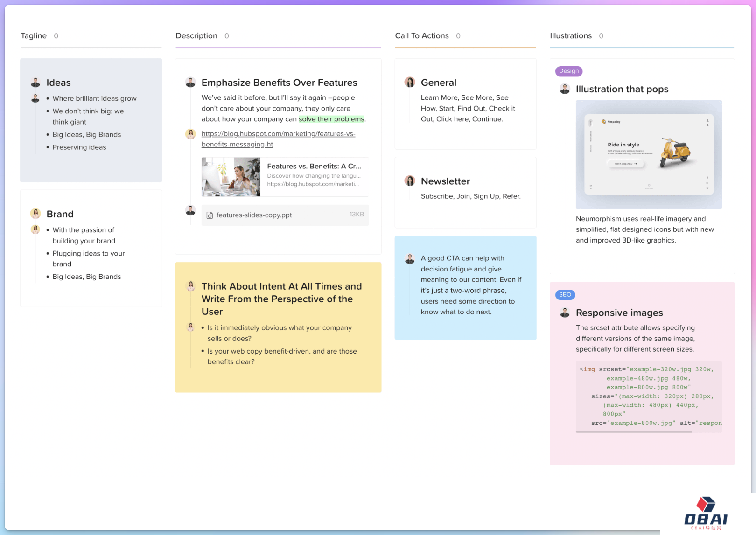The image size is (756, 535).
Task: Click the avatar next to Newsletter card
Action: click(410, 181)
